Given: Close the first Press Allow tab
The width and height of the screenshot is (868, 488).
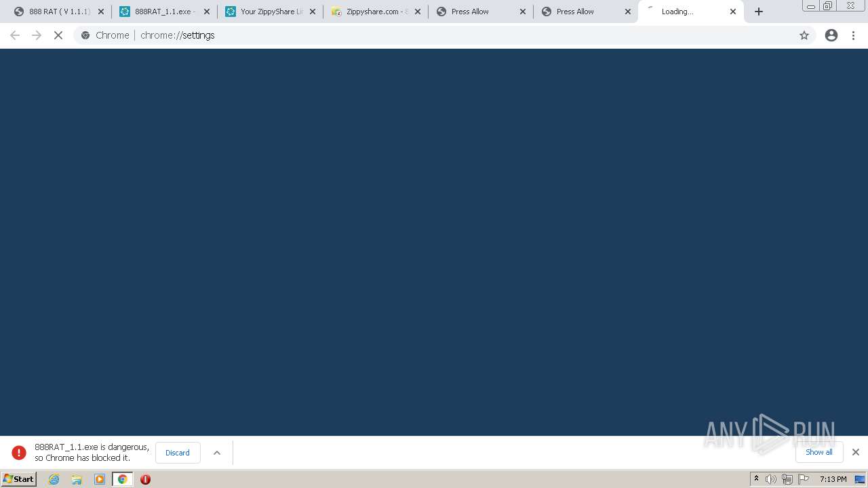Looking at the screenshot, I should [523, 12].
